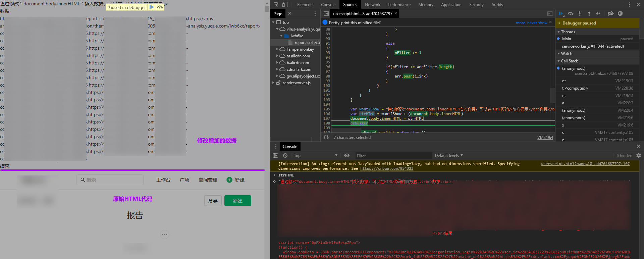This screenshot has width=644, height=259.
Task: Toggle pause on exceptions icon
Action: 620,13
